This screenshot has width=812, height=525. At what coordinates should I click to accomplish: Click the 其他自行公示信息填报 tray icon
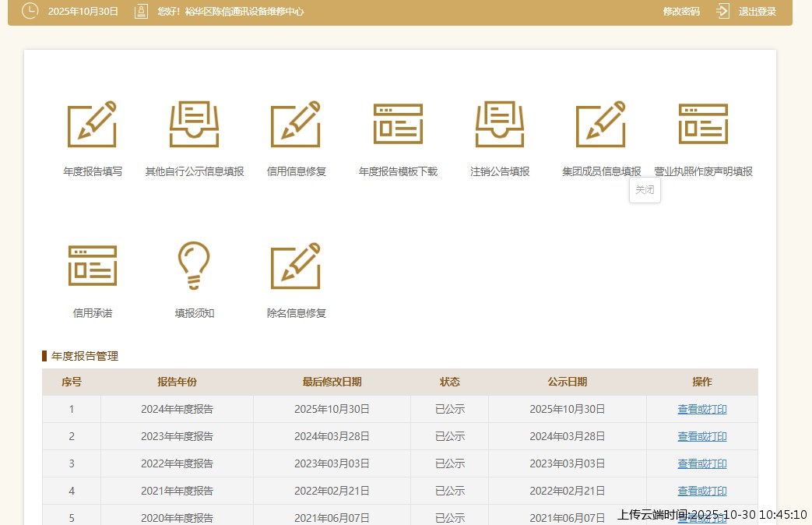[x=195, y=124]
